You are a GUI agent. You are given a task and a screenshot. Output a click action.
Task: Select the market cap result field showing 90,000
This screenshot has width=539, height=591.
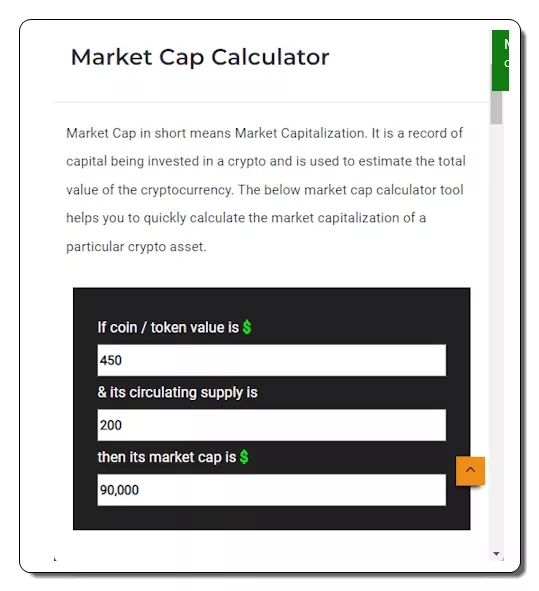[271, 490]
